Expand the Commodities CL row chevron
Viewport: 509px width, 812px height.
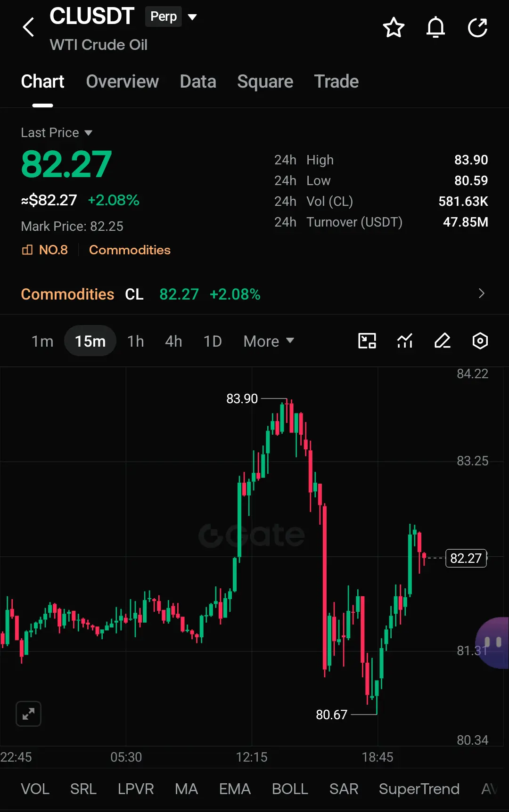(481, 293)
